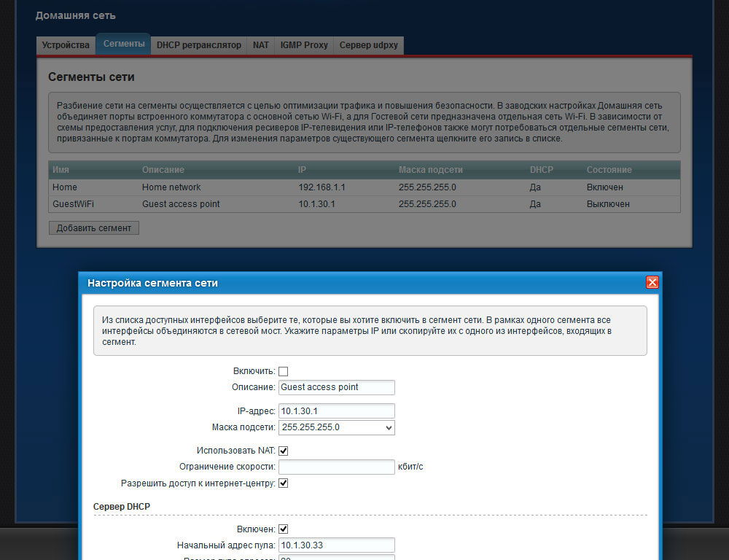Click the Ограничение скорости input field
This screenshot has width=729, height=560.
[337, 467]
